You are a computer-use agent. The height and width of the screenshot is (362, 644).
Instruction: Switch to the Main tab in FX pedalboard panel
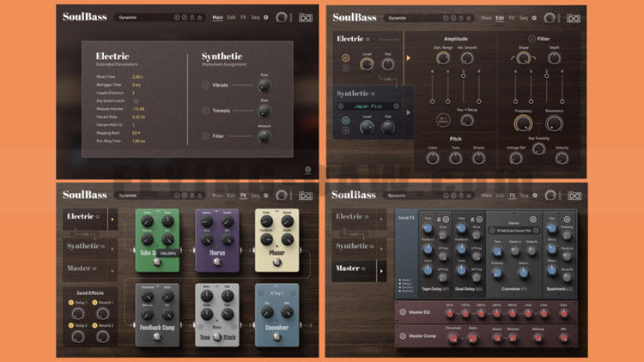(x=217, y=196)
